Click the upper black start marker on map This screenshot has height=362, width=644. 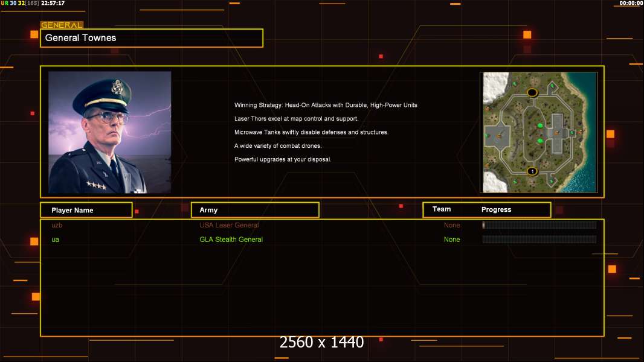(532, 92)
